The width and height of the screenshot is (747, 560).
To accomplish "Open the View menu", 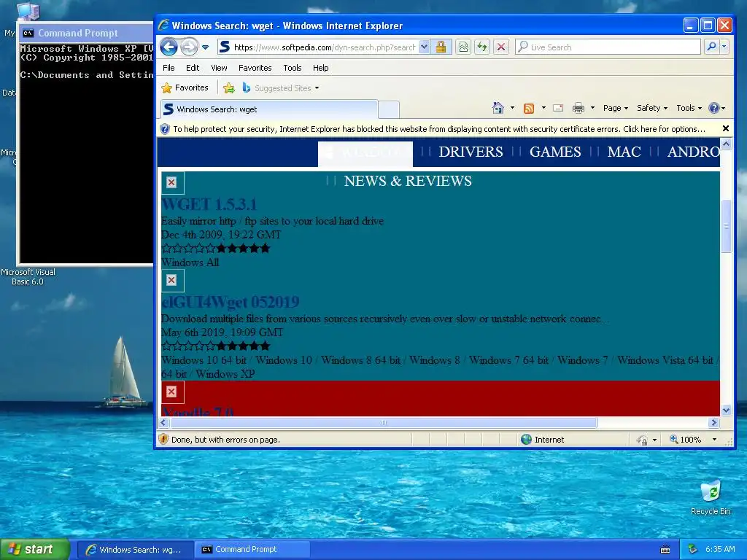I will pyautogui.click(x=219, y=68).
